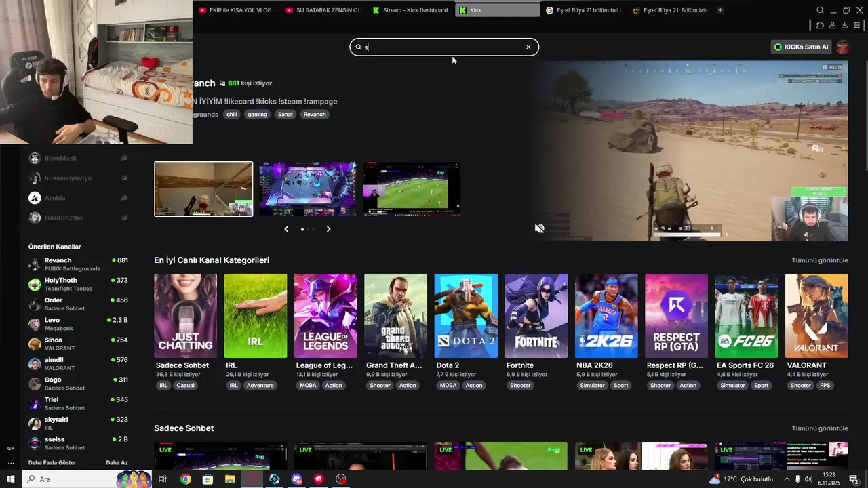Click the MOBA tag under Dota 2
This screenshot has height=488, width=868.
tap(448, 386)
